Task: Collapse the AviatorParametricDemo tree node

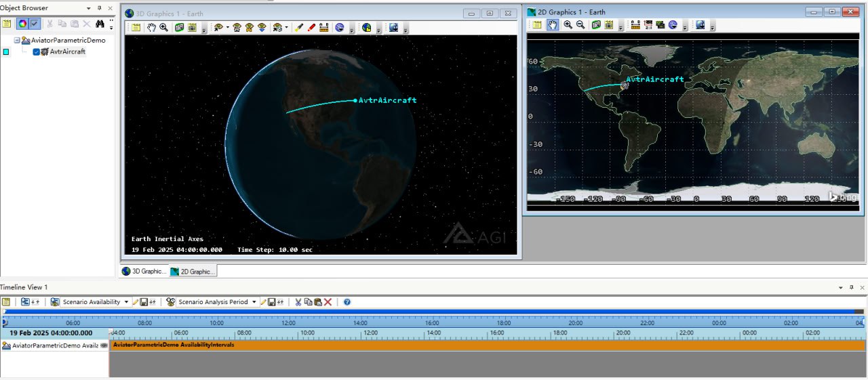Action: [x=17, y=41]
